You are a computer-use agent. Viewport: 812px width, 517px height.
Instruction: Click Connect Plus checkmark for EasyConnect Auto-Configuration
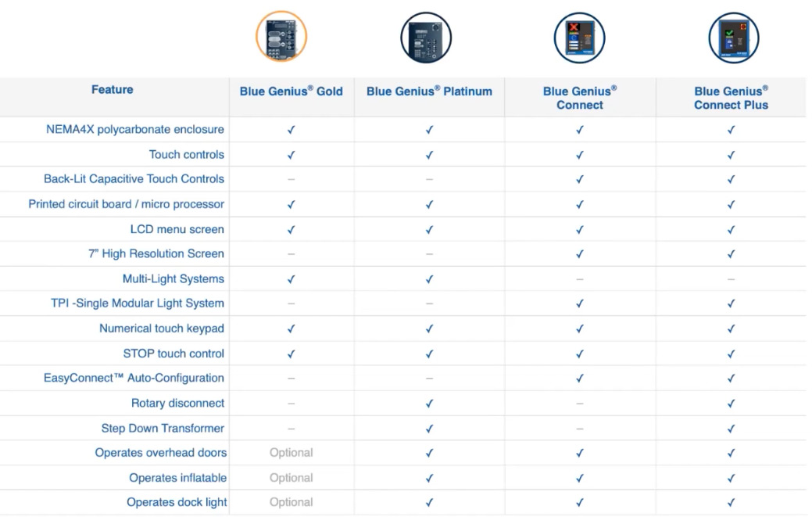pyautogui.click(x=731, y=378)
